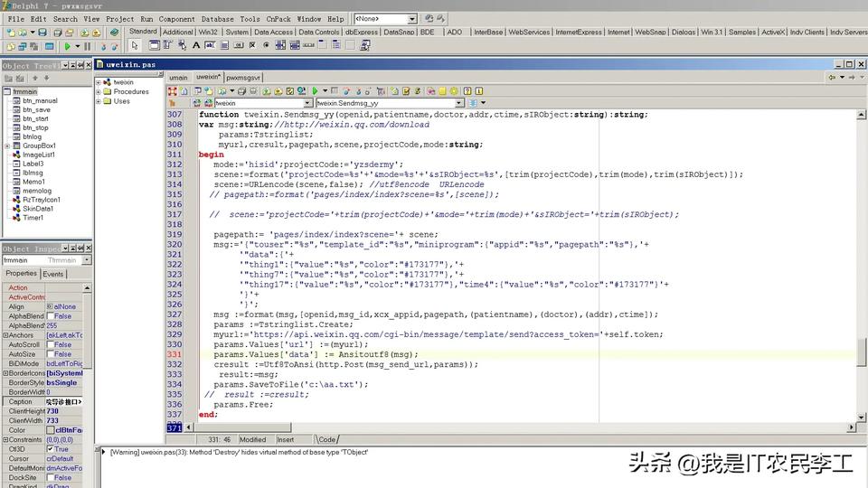Expand the Anchors property
The width and height of the screenshot is (868, 488).
click(x=5, y=335)
